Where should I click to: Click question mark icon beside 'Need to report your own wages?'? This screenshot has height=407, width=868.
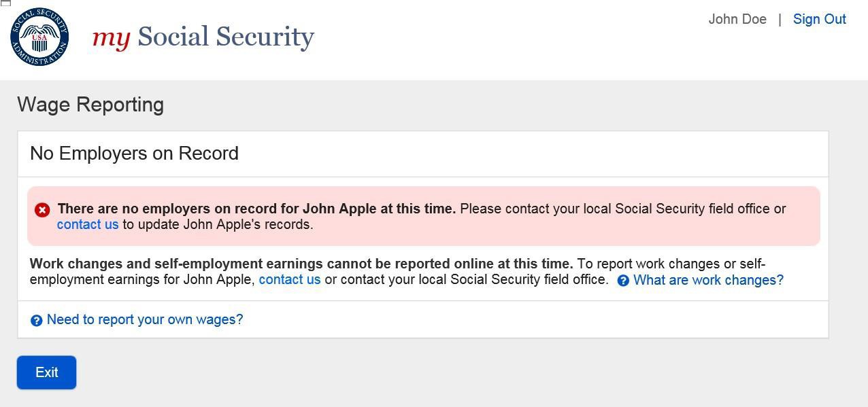coord(37,321)
